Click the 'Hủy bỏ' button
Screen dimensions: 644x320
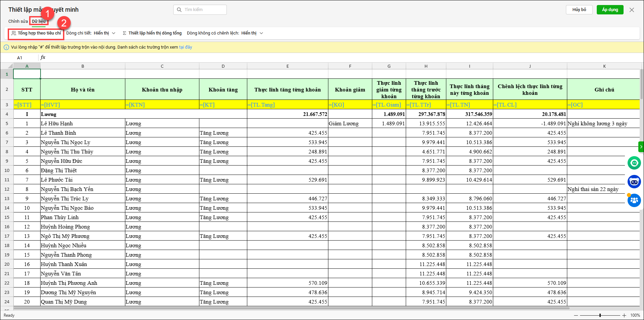click(579, 10)
